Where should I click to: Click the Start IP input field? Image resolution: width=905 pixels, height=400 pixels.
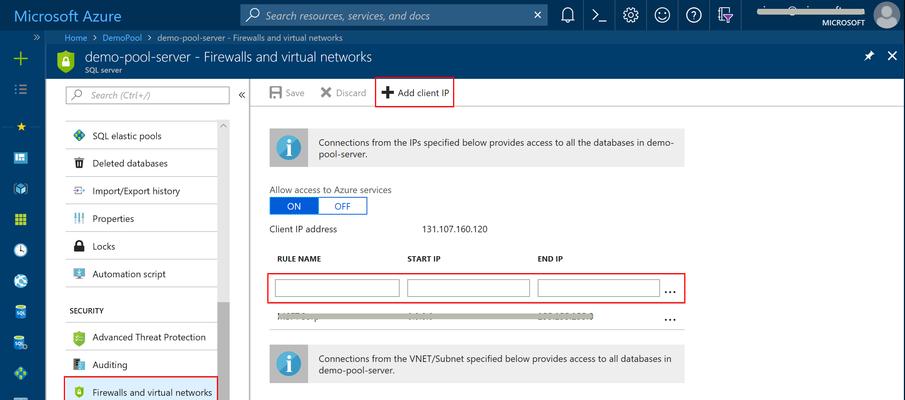pyautogui.click(x=468, y=288)
